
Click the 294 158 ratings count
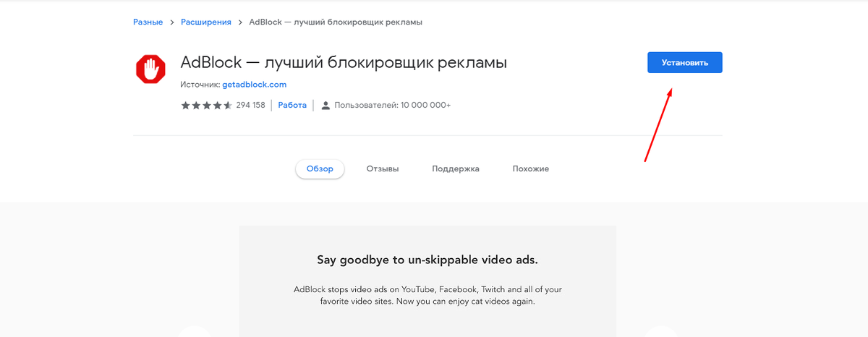coord(250,106)
